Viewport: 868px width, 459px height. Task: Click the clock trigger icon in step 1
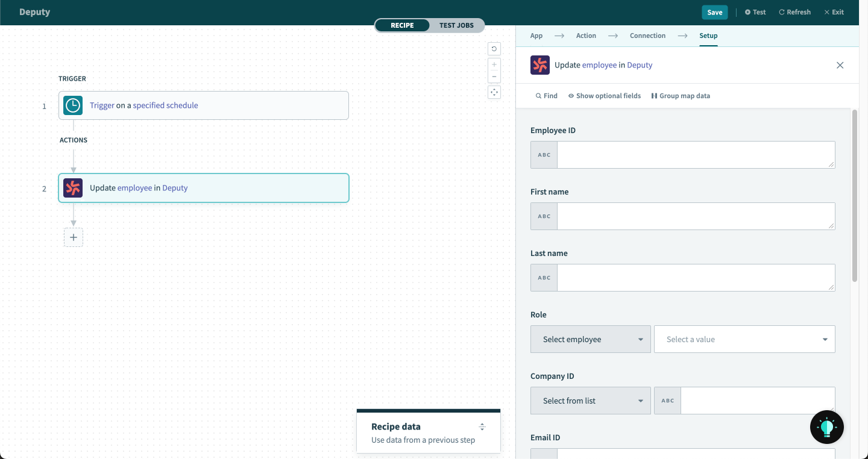[x=73, y=105]
